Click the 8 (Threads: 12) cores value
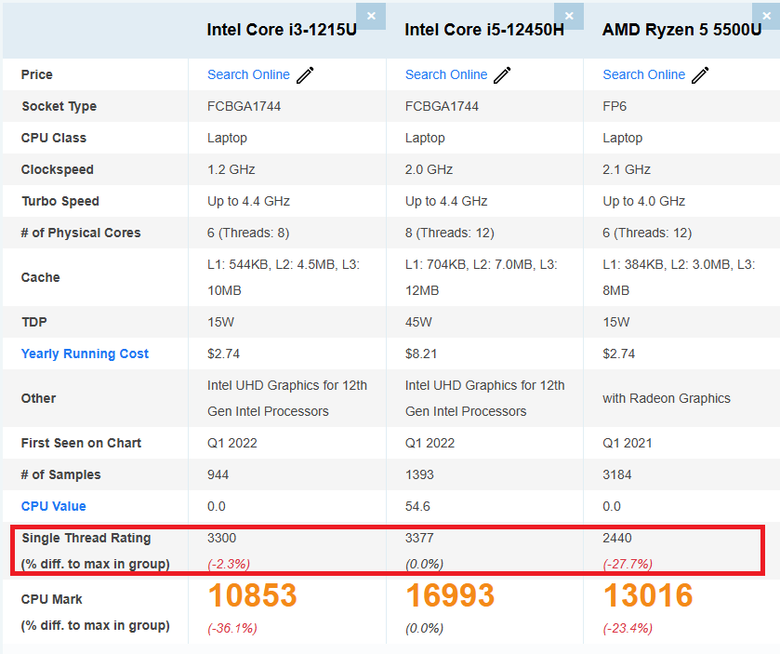The image size is (780, 654). click(450, 233)
